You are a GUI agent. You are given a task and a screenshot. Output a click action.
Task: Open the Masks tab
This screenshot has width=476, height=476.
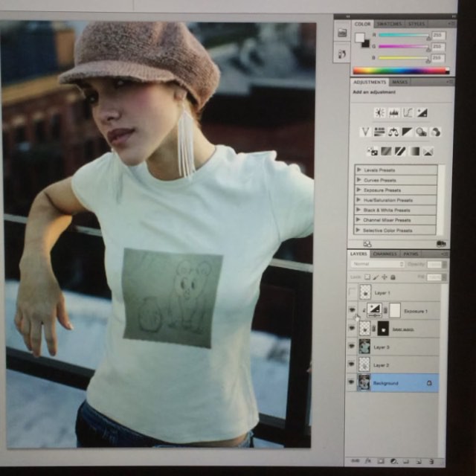[399, 82]
